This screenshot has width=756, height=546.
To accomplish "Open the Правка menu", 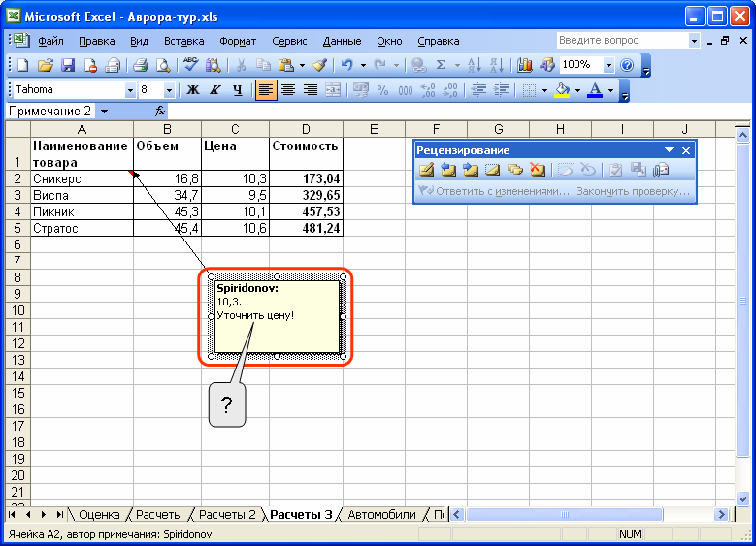I will (x=97, y=41).
